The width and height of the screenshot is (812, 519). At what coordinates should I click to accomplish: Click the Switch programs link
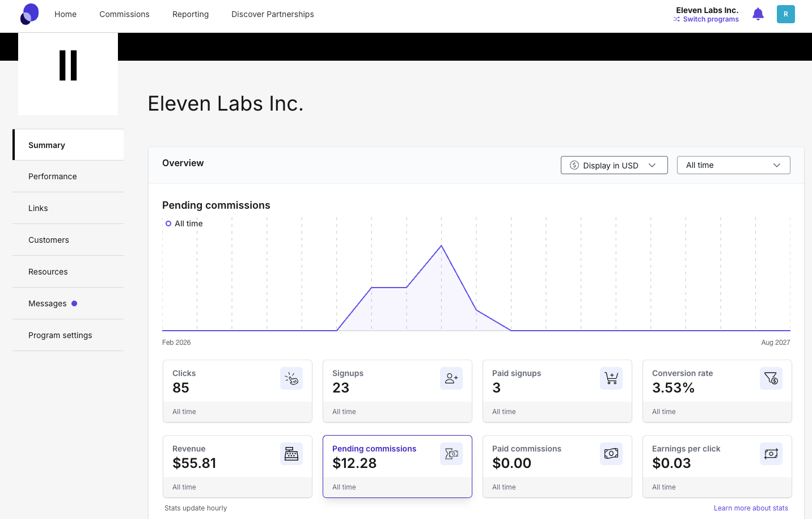706,19
